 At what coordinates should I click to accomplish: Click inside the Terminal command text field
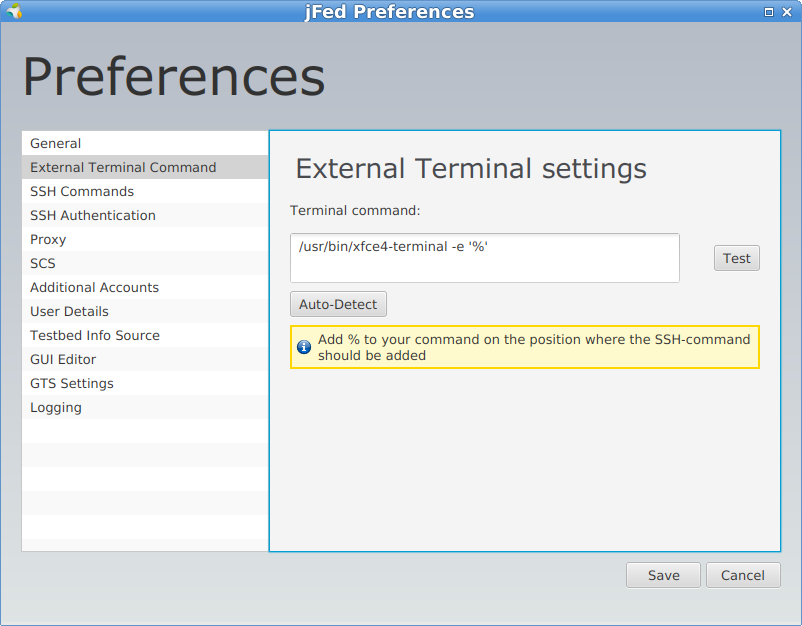484,258
